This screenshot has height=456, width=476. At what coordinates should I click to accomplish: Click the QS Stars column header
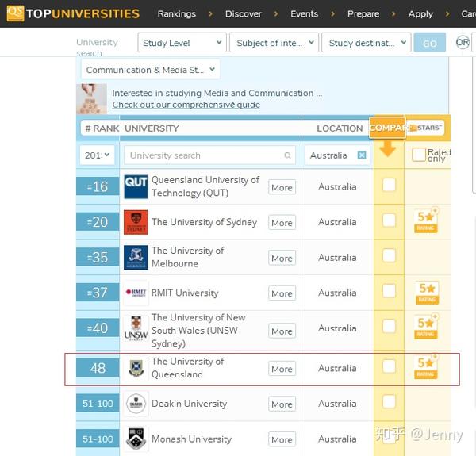click(x=425, y=128)
